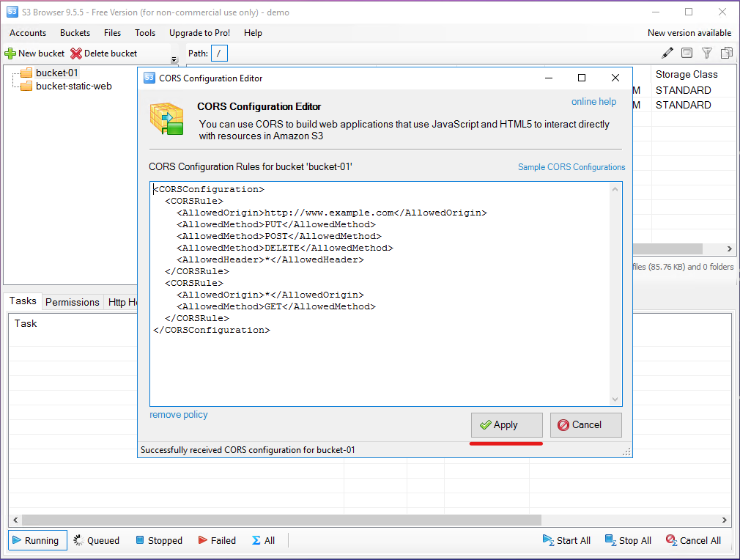This screenshot has width=740, height=560.
Task: Click the Delete bucket red X icon
Action: point(76,54)
